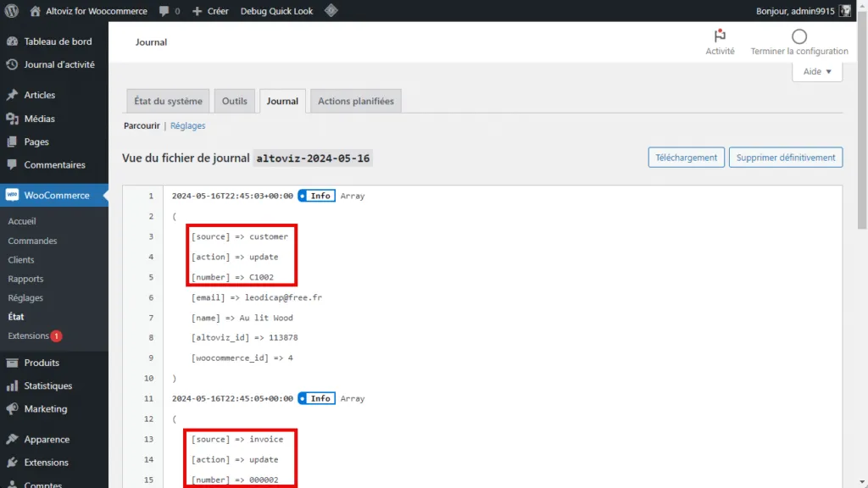Click the Supprimer définitivement button
The width and height of the screenshot is (868, 488).
pyautogui.click(x=786, y=157)
